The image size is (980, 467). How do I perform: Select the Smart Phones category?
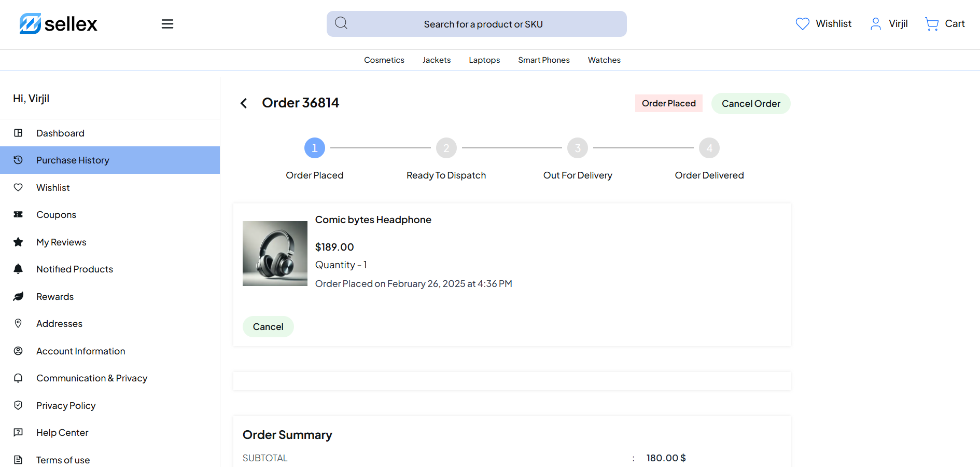pos(543,60)
